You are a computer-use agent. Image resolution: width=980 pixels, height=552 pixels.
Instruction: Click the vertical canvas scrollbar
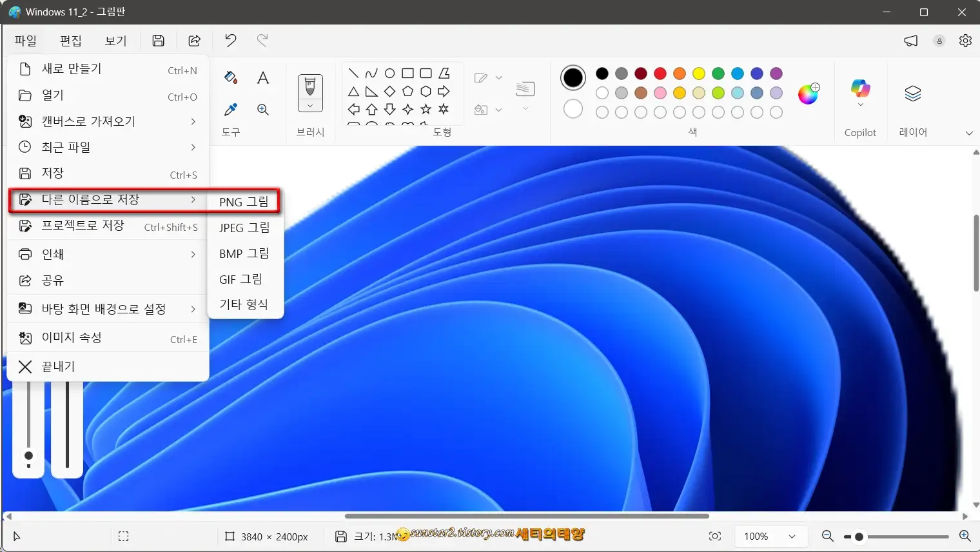tap(976, 253)
